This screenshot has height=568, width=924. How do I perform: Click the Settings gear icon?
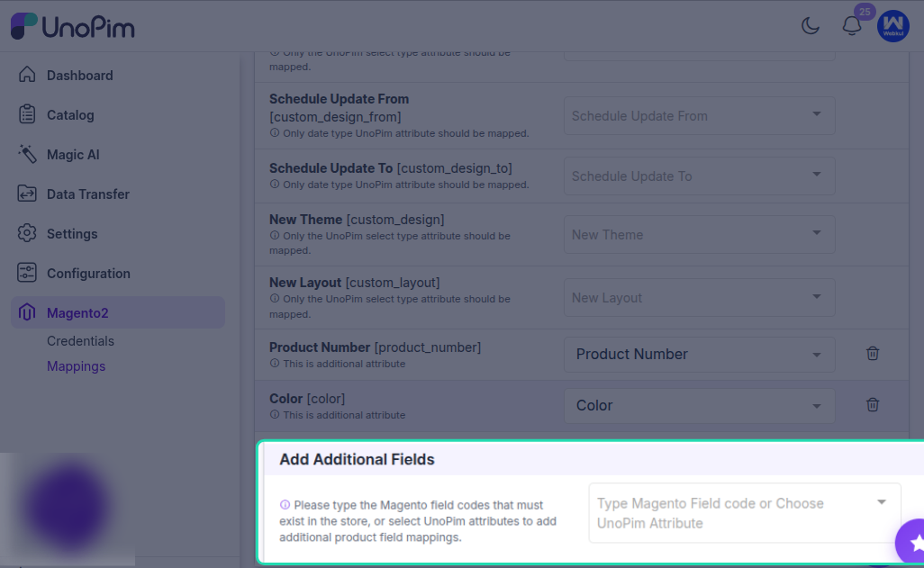point(27,233)
